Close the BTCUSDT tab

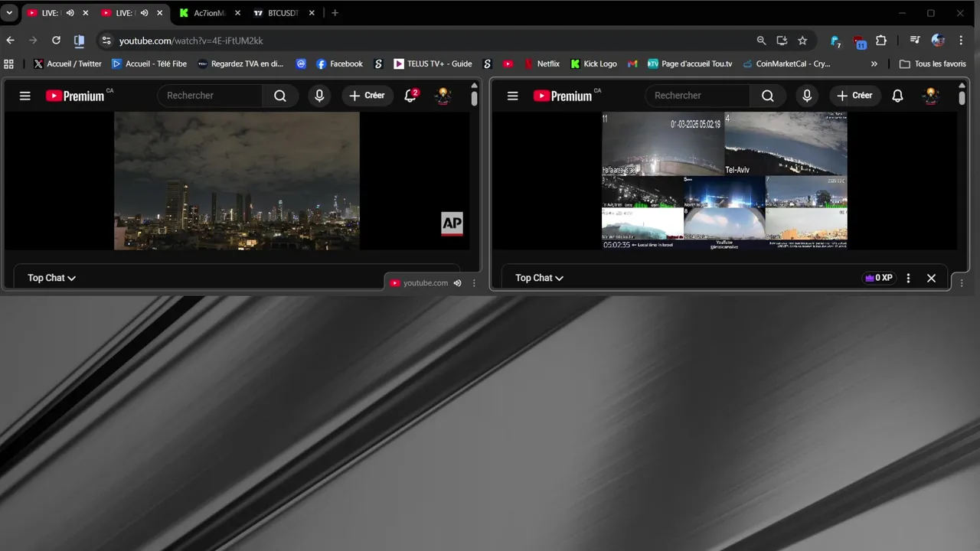pyautogui.click(x=312, y=13)
